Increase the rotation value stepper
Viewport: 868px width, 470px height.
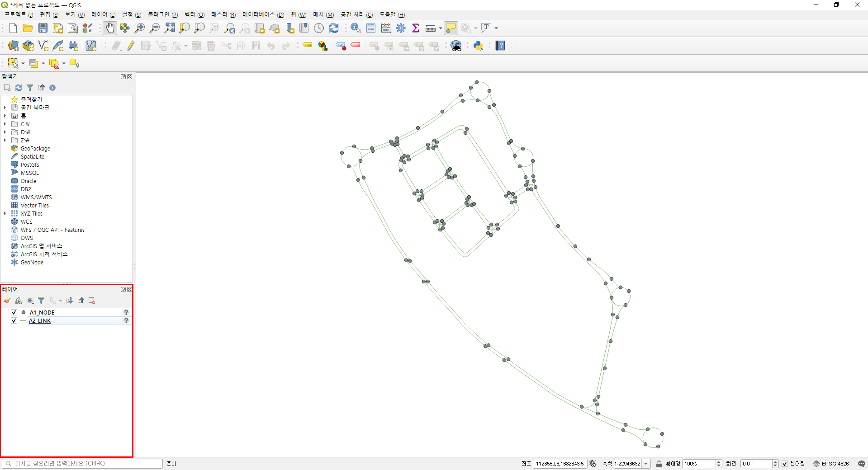coord(775,461)
